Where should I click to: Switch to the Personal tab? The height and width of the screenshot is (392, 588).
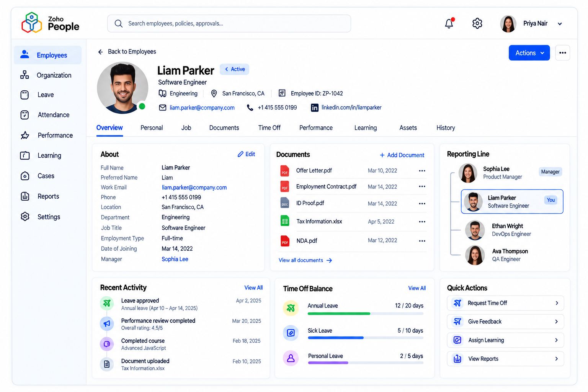[x=152, y=128]
